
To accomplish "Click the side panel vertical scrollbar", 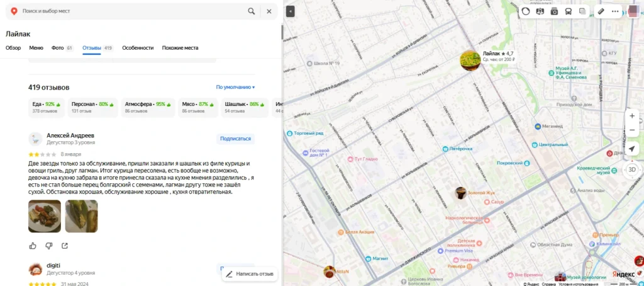I will coord(282,32).
